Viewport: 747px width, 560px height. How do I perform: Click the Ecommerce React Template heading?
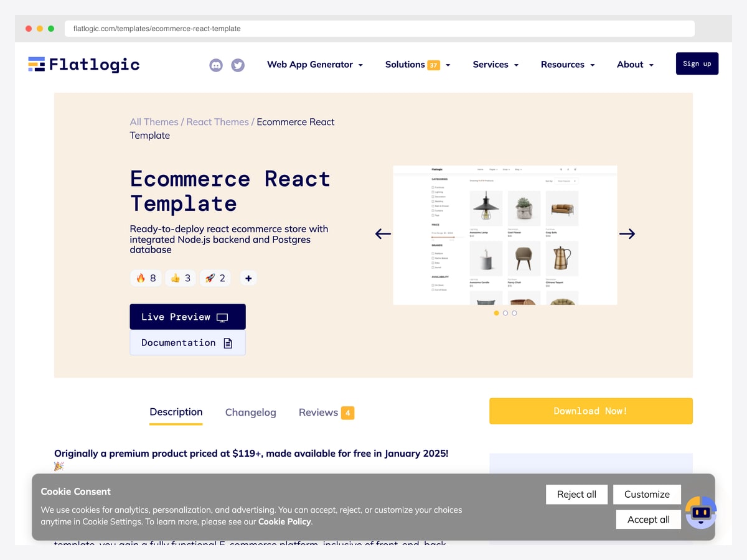point(230,191)
